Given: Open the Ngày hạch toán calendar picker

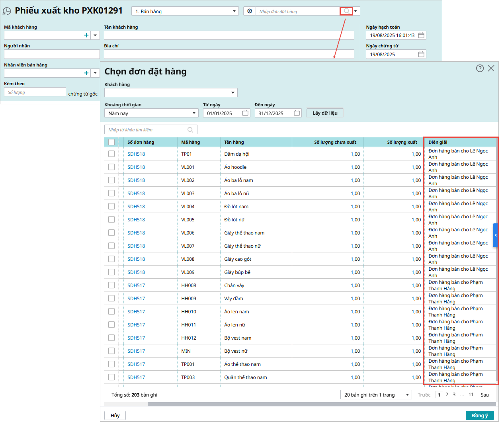Looking at the screenshot, I should [x=421, y=35].
